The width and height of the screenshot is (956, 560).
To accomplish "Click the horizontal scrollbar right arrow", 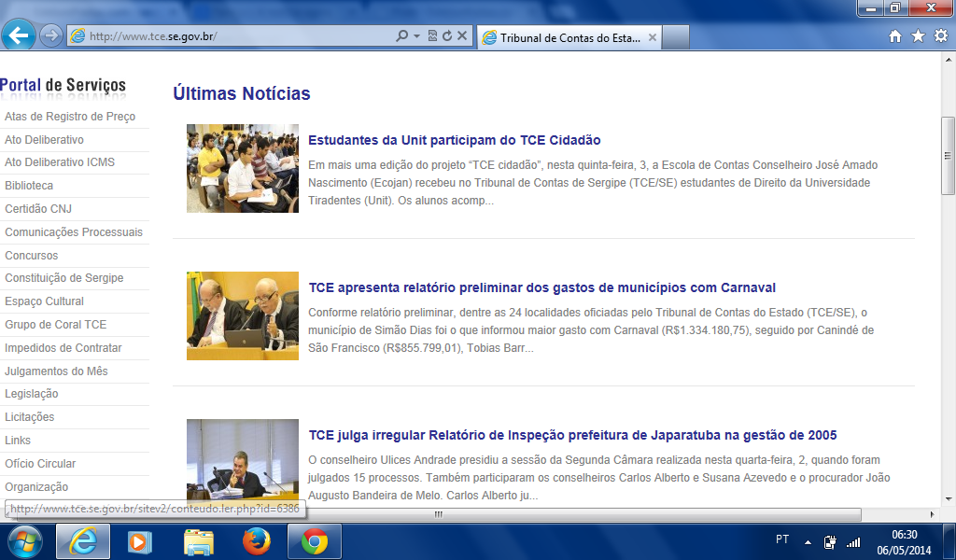I will [x=933, y=514].
